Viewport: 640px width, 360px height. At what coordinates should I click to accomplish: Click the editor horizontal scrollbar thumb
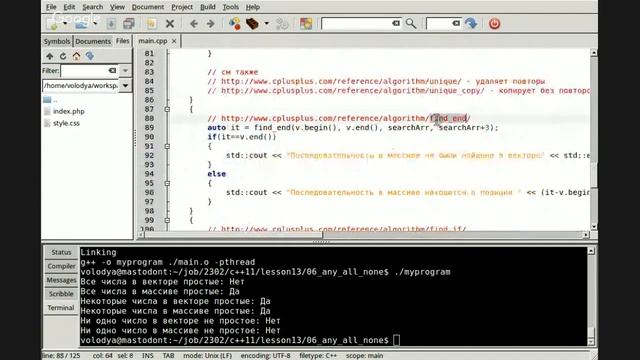233,235
